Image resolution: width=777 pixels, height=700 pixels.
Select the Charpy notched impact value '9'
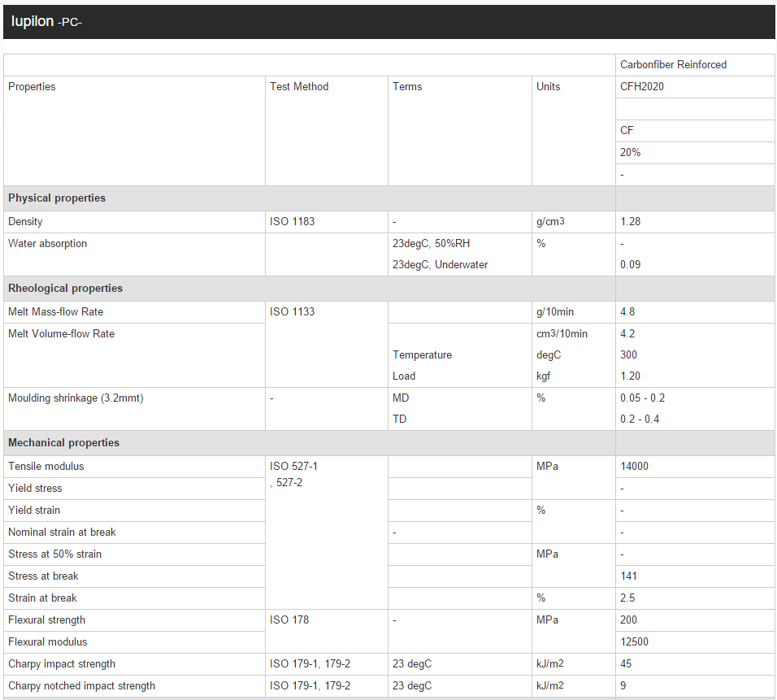pos(623,686)
